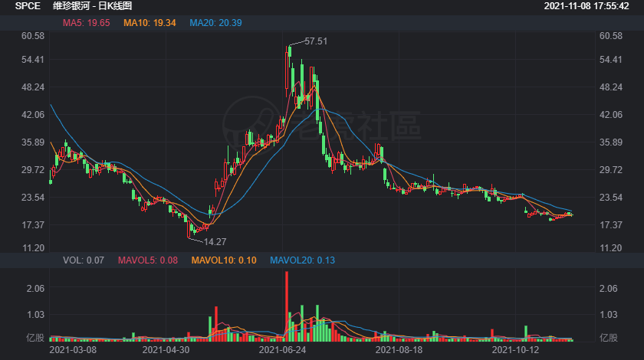
Task: Select the MA10: 19.34 indicator label
Action: 150,23
